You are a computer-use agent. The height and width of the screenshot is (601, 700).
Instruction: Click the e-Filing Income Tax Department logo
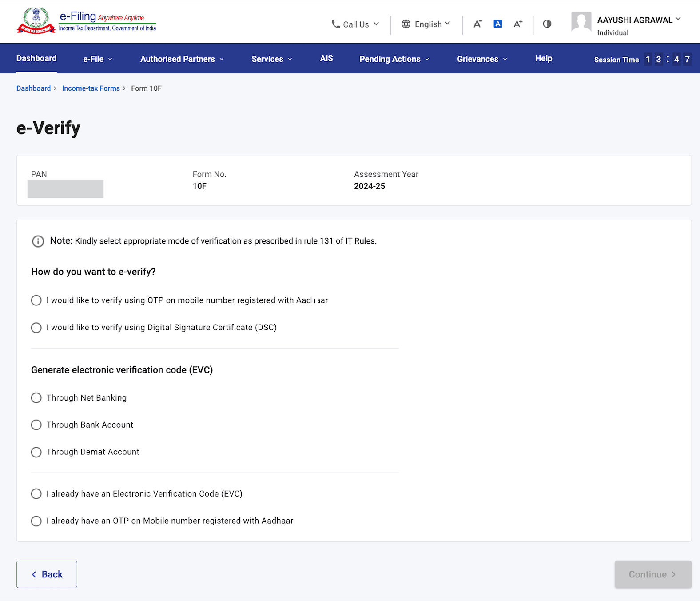86,21
